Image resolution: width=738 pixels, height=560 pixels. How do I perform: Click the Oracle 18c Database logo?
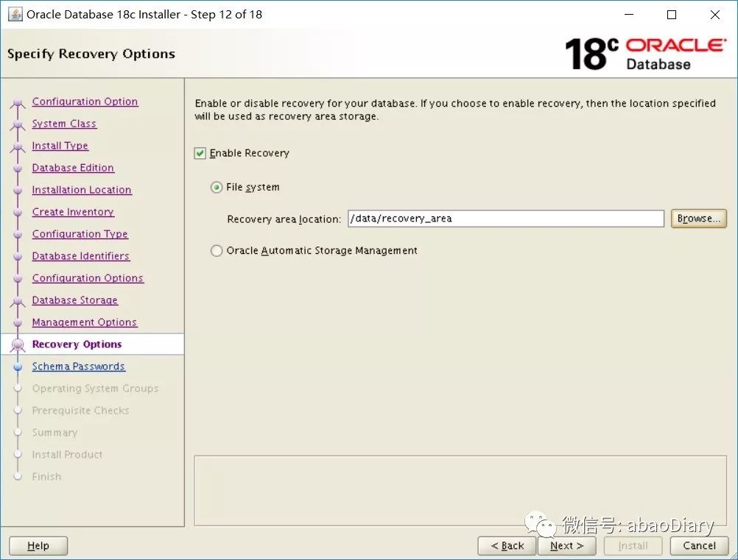[646, 54]
